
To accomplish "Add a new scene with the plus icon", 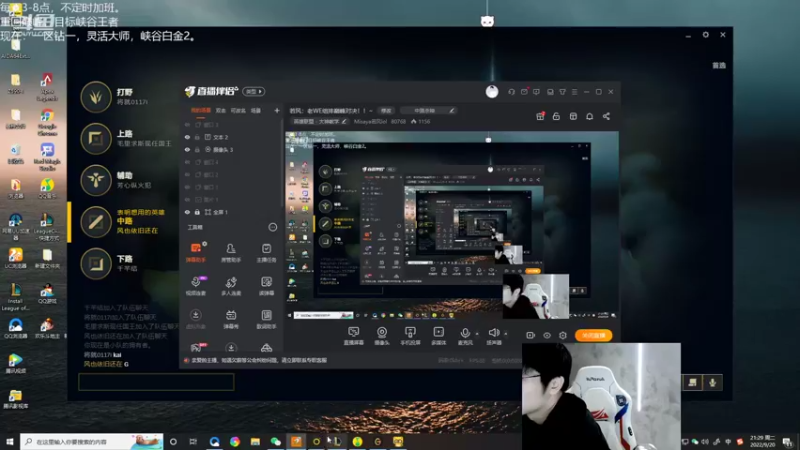I will (x=277, y=111).
